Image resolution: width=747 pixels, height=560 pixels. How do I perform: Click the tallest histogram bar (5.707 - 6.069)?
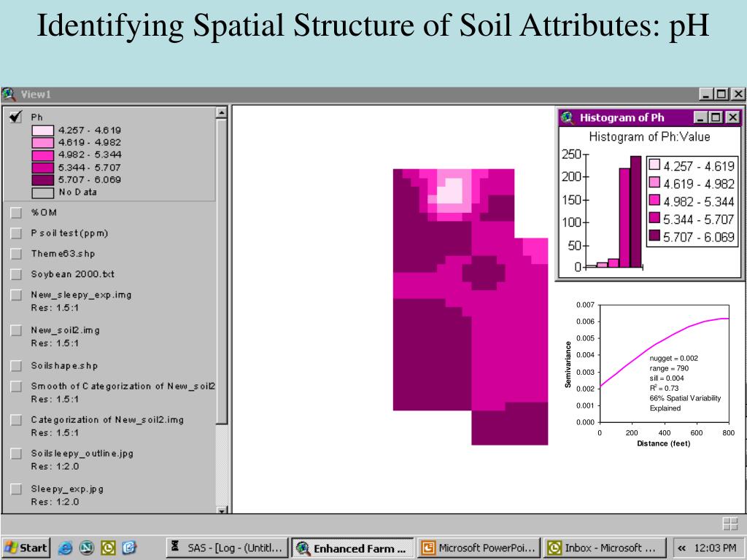click(x=636, y=212)
